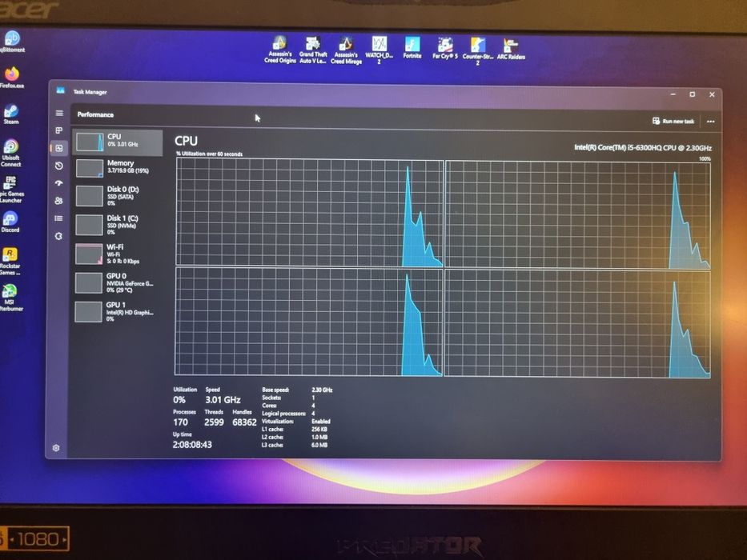Click the Up time value 2:08:08:43
The width and height of the screenshot is (747, 560).
(192, 444)
